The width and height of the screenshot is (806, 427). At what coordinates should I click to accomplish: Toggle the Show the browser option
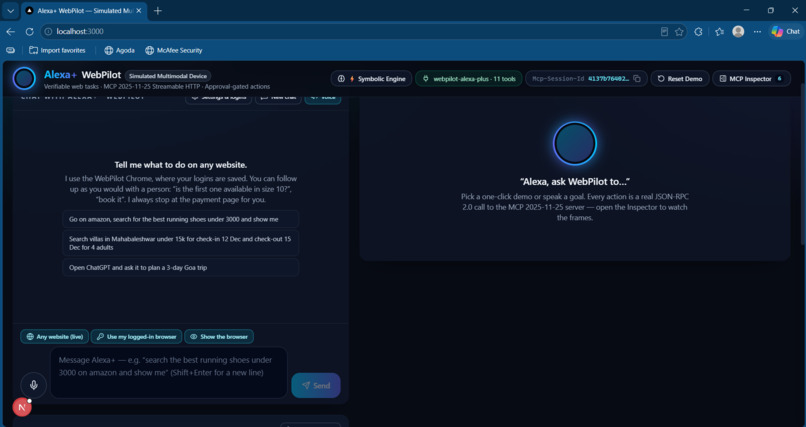tap(219, 337)
